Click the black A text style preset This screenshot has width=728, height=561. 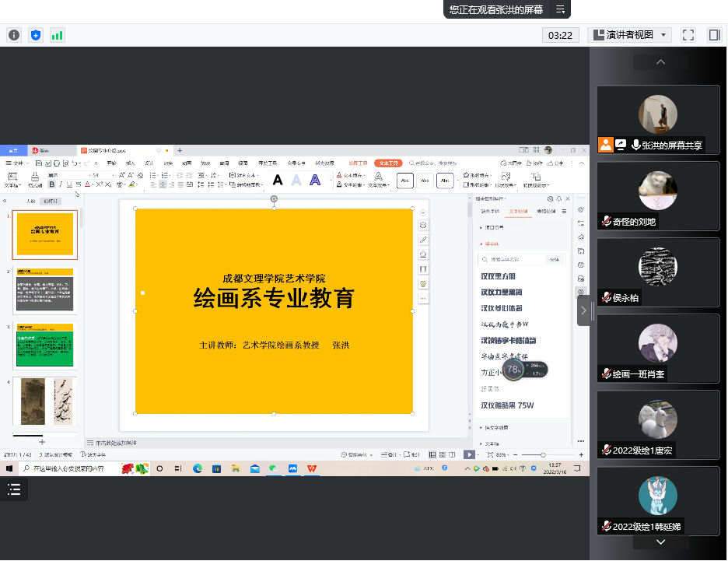(278, 181)
